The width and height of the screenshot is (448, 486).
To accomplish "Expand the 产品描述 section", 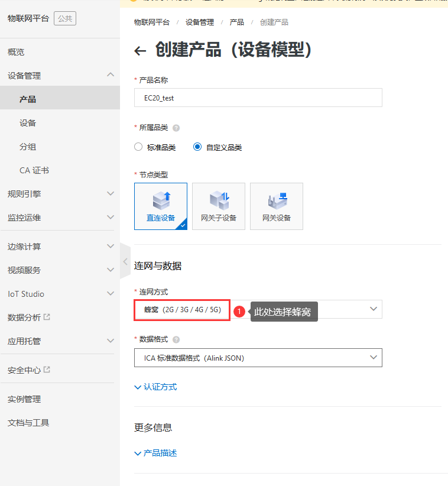I will click(155, 453).
